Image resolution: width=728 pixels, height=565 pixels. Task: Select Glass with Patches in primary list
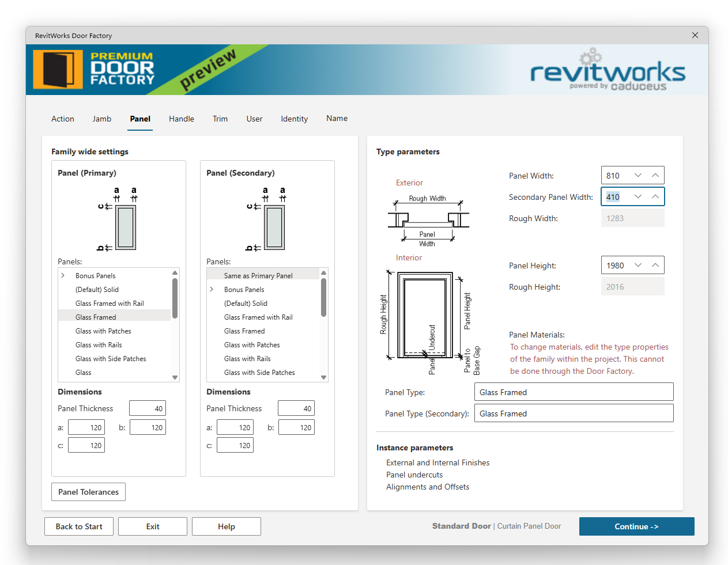103,331
